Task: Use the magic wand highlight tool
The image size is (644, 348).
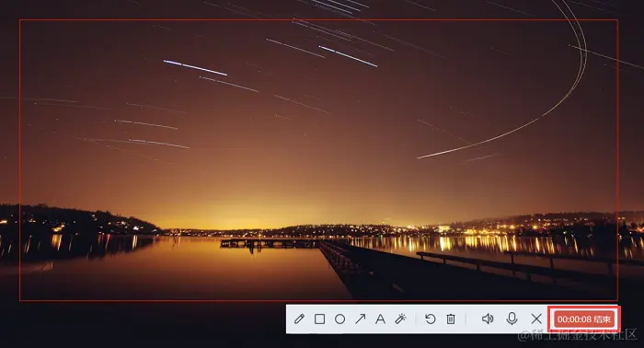Action: tap(400, 319)
